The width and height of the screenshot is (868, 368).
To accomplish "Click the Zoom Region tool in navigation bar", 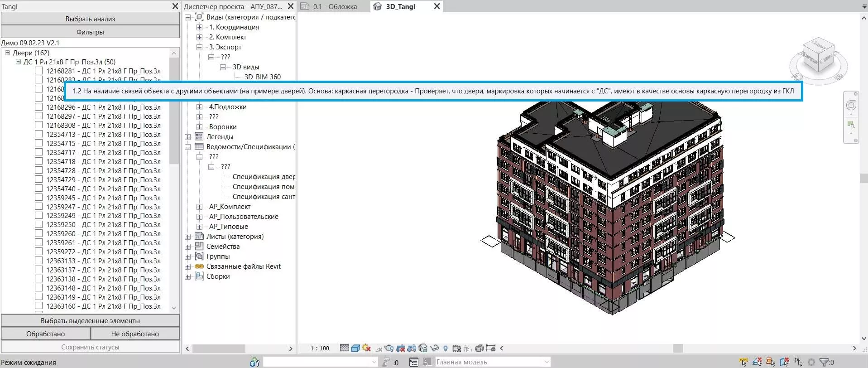I will pyautogui.click(x=851, y=124).
